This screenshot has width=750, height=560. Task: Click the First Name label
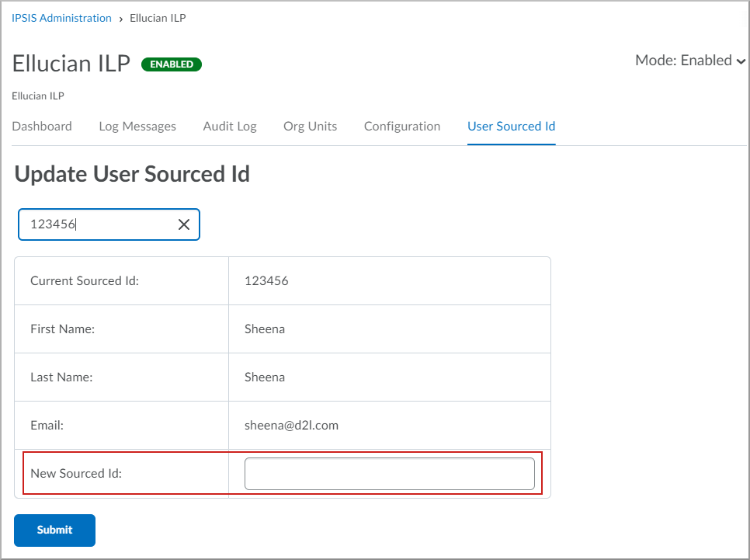(63, 329)
